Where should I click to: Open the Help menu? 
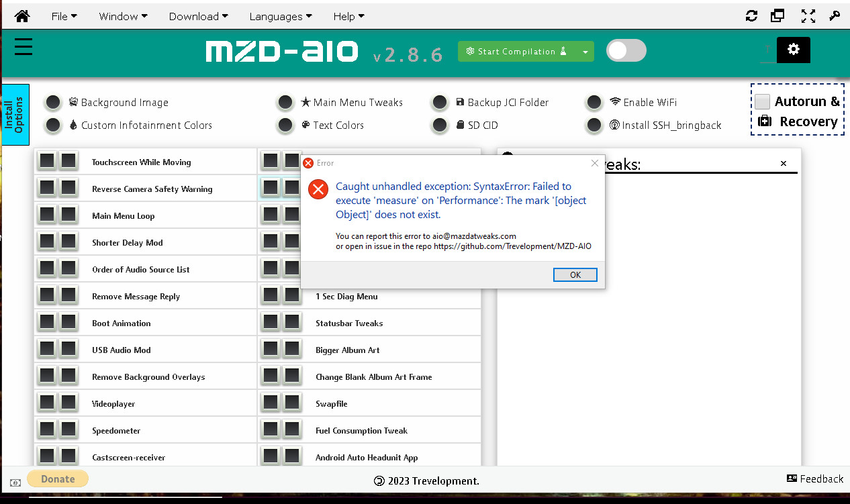click(x=348, y=16)
